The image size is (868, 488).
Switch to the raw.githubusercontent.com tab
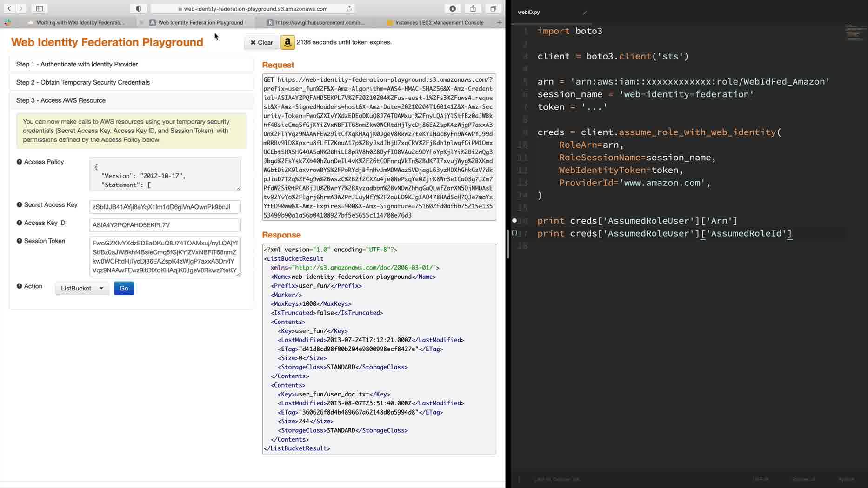tap(320, 22)
